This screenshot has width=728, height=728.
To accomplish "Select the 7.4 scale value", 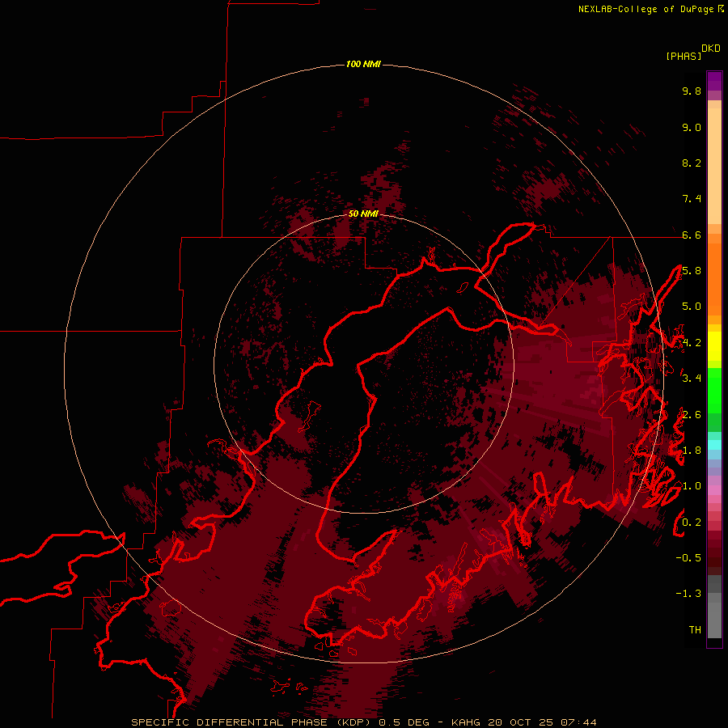I will (x=692, y=199).
